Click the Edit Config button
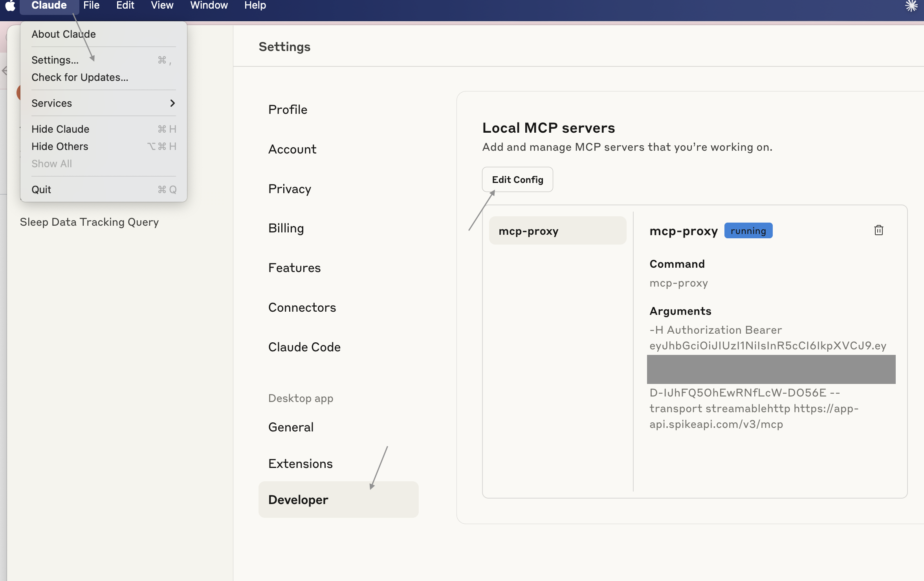This screenshot has width=924, height=581. coord(517,179)
